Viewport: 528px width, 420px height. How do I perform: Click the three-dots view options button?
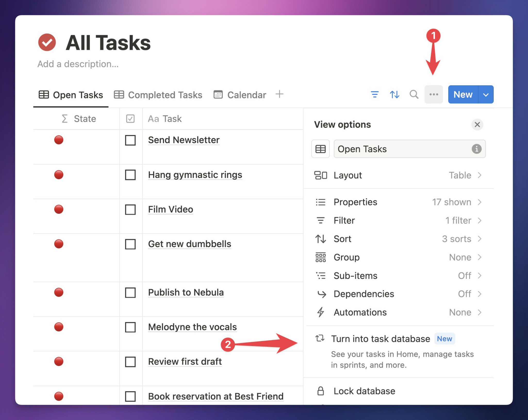[434, 94]
